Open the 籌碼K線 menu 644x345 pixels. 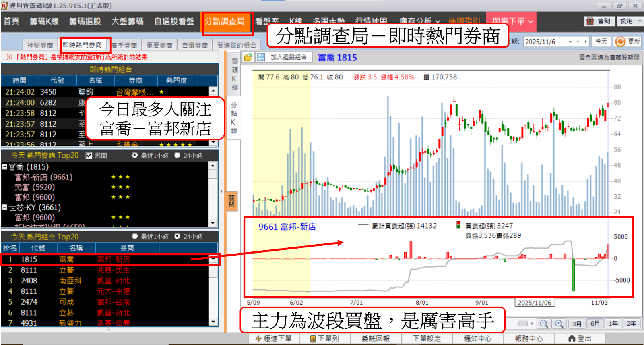pos(44,21)
